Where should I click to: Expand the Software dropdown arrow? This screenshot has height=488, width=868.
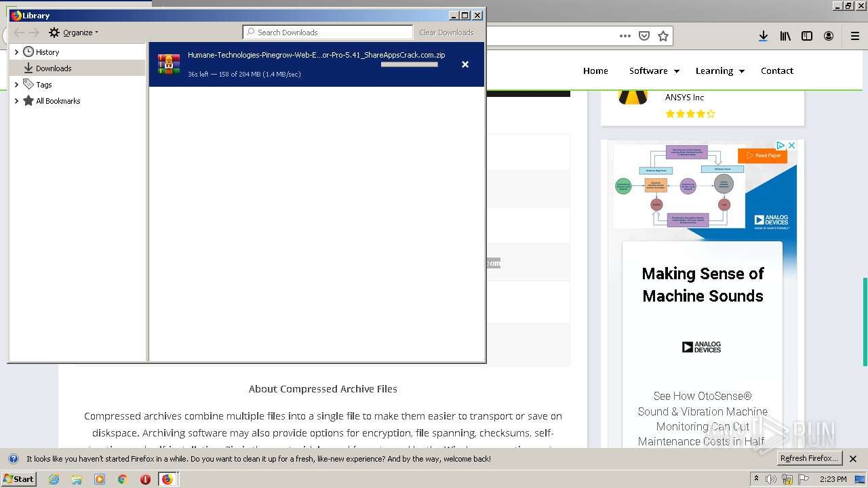(675, 71)
